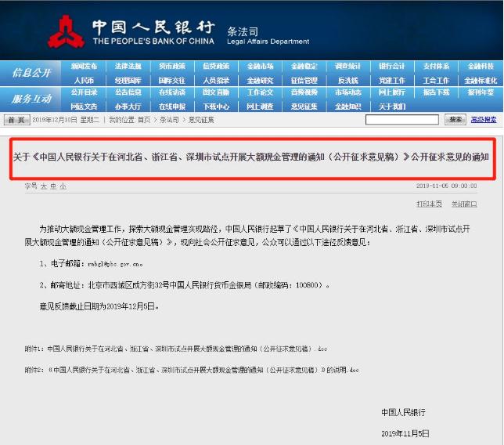Click 意见征集 in breadcrumb trail

pos(201,120)
